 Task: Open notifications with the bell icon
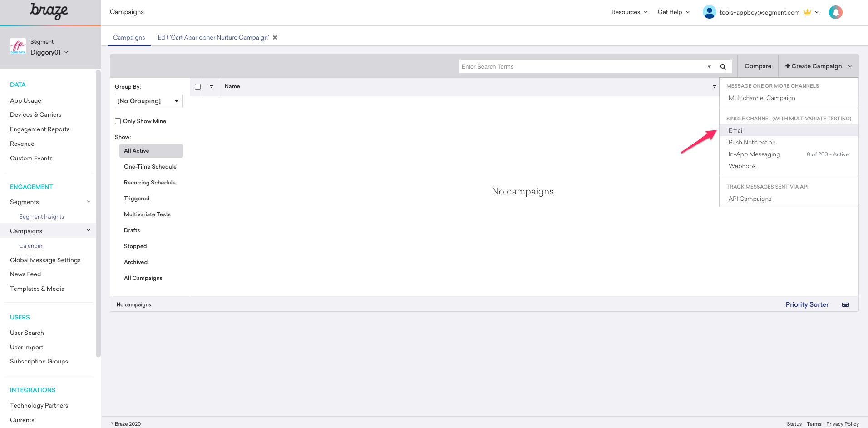point(835,12)
